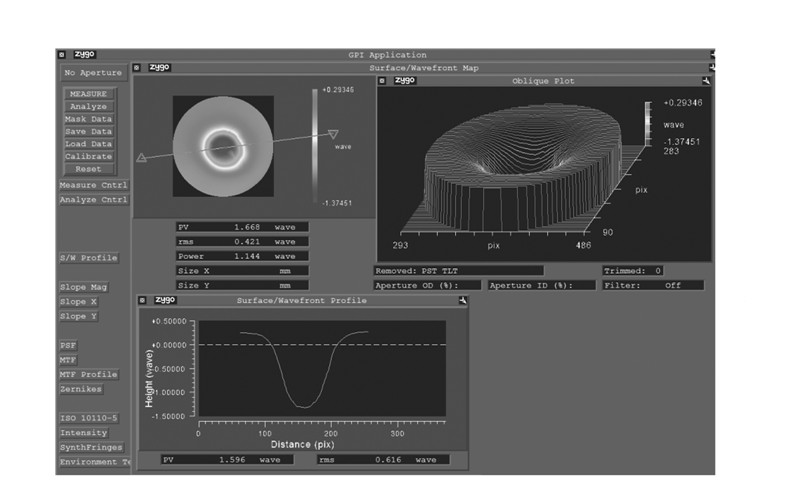Click GPI Application window menu icon
The height and width of the screenshot is (480, 800).
pyautogui.click(x=62, y=55)
